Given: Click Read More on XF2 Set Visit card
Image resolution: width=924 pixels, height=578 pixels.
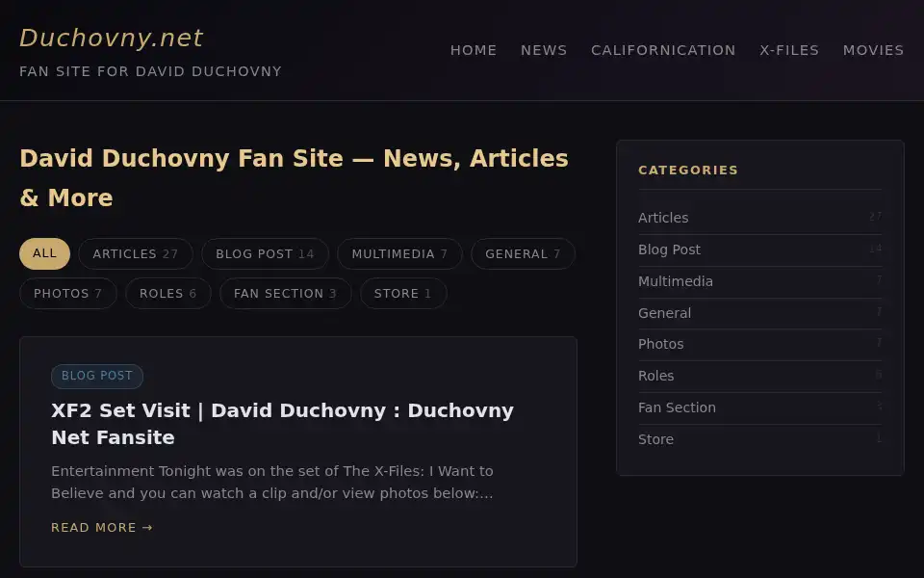Looking at the screenshot, I should pyautogui.click(x=102, y=527).
